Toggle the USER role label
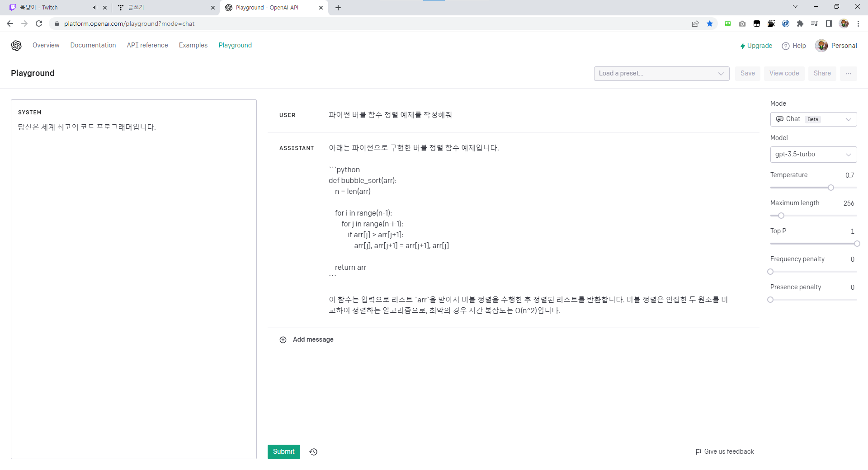 pos(287,115)
